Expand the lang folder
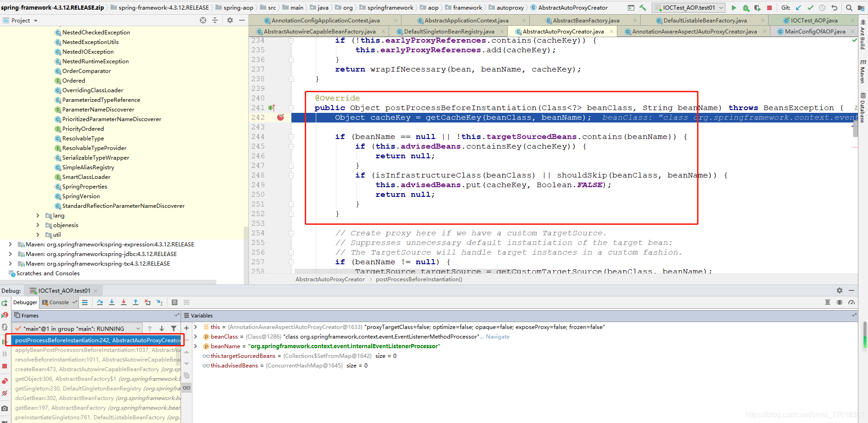This screenshot has height=423, width=868. coord(38,215)
